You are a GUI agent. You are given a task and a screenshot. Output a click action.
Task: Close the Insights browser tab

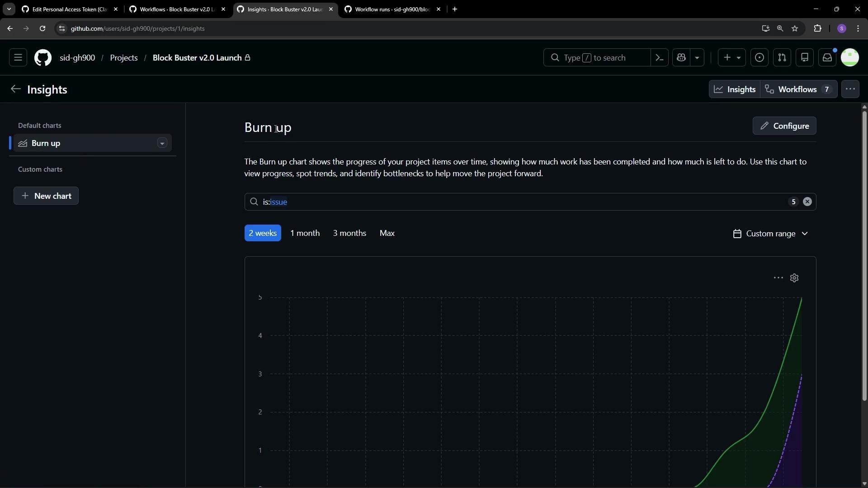(331, 9)
